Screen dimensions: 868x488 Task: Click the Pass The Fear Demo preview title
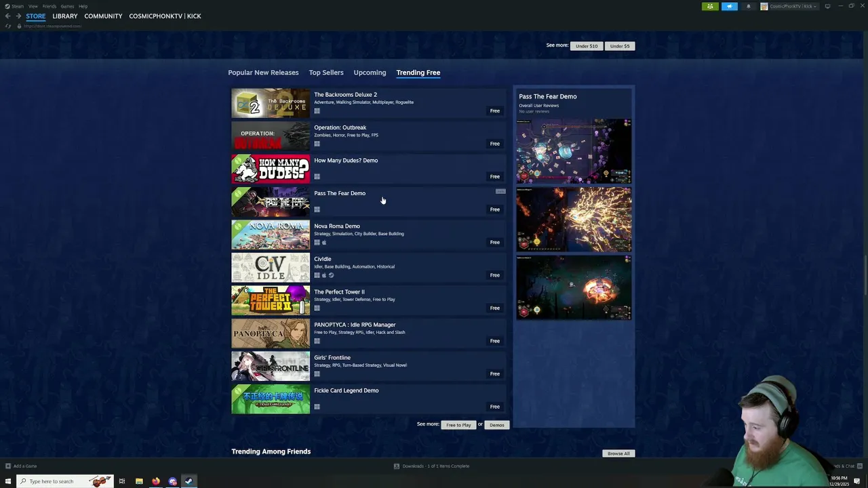click(x=548, y=96)
